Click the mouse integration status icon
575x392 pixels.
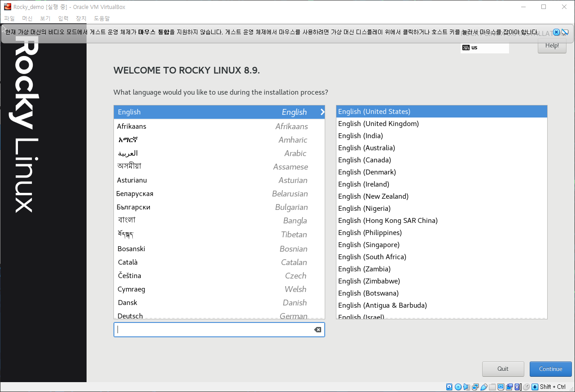tap(526, 387)
